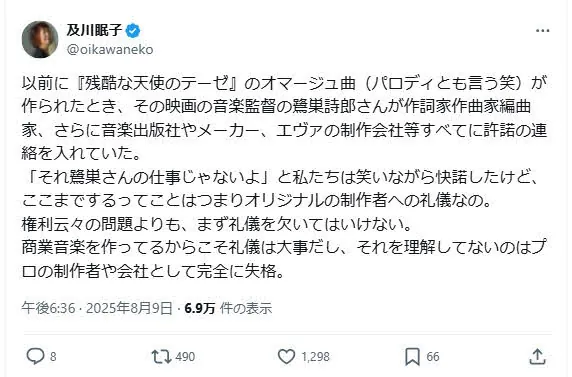The image size is (572, 377).
Task: Like the post with the heart icon
Action: tap(286, 356)
